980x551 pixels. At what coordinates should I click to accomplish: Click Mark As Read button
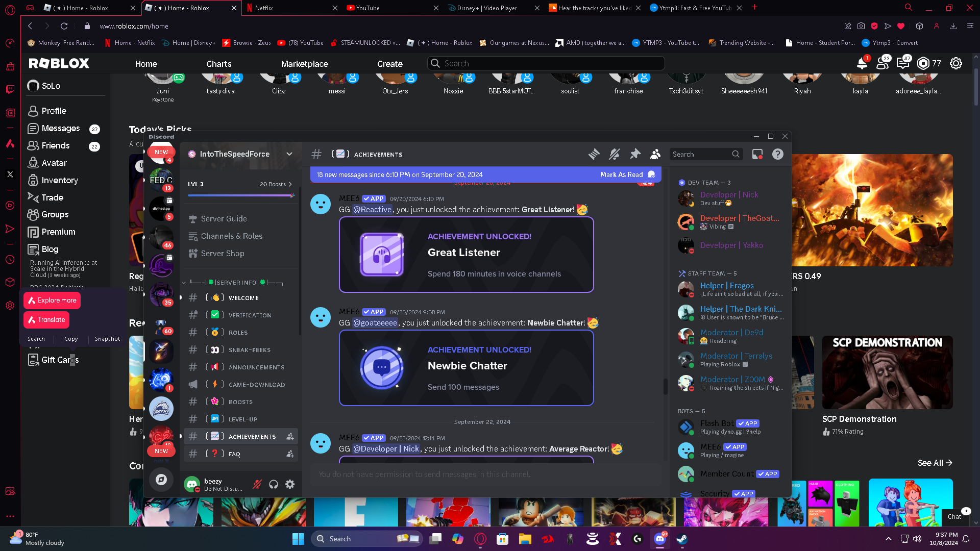[x=621, y=174]
